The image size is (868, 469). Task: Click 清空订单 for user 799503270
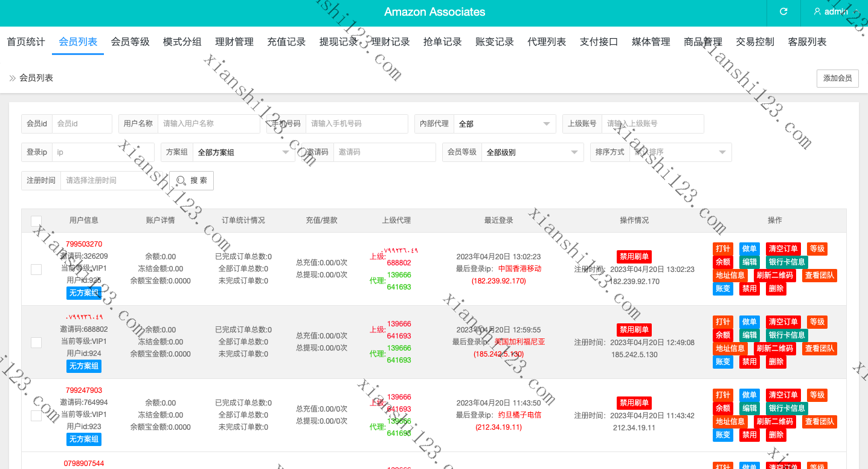[x=783, y=249]
